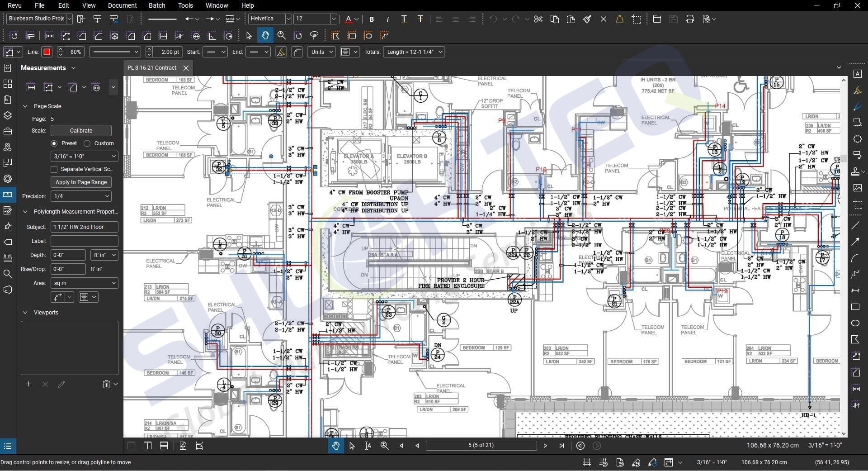Adjust the 80% opacity stepper
The height and width of the screenshot is (471, 868).
[x=61, y=52]
